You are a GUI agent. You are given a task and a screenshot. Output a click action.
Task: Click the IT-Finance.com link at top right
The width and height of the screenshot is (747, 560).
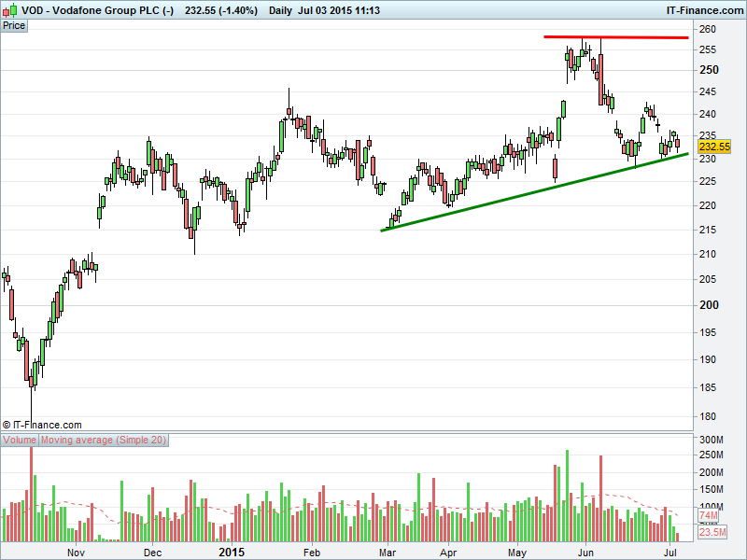tap(704, 8)
